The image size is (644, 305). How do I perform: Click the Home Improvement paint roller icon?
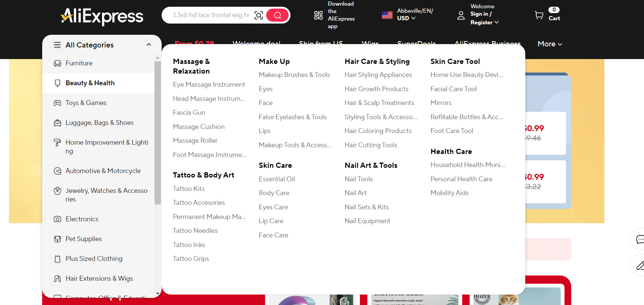click(57, 142)
